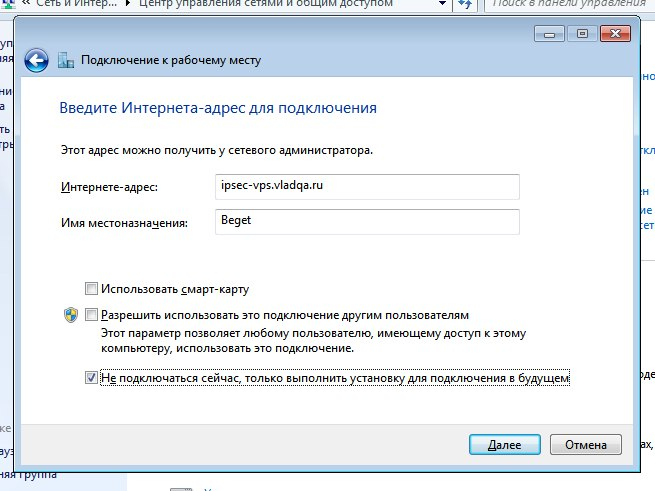655x491 pixels.
Task: Close the connection wizard dialog
Action: coord(615,34)
